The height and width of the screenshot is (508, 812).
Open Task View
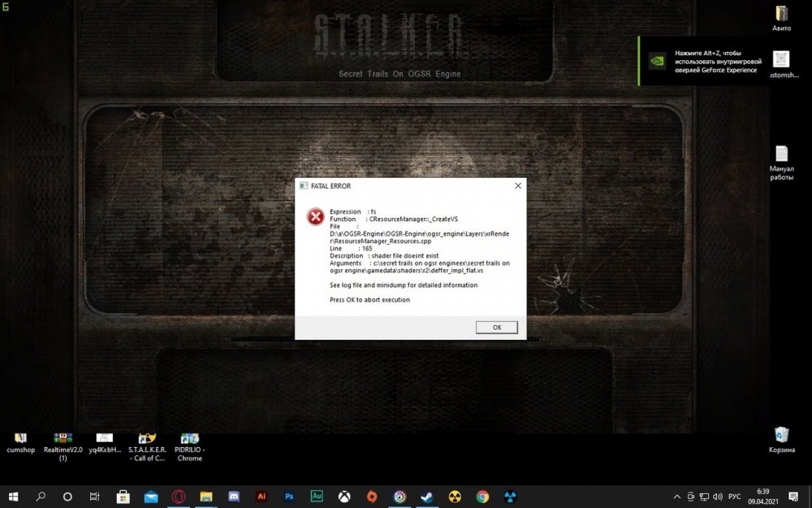coord(94,497)
